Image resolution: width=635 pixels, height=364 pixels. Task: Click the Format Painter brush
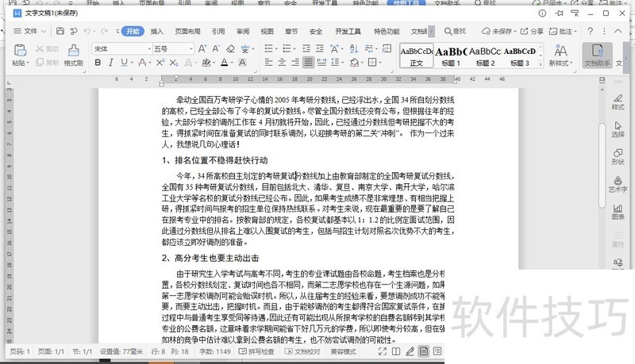point(73,50)
